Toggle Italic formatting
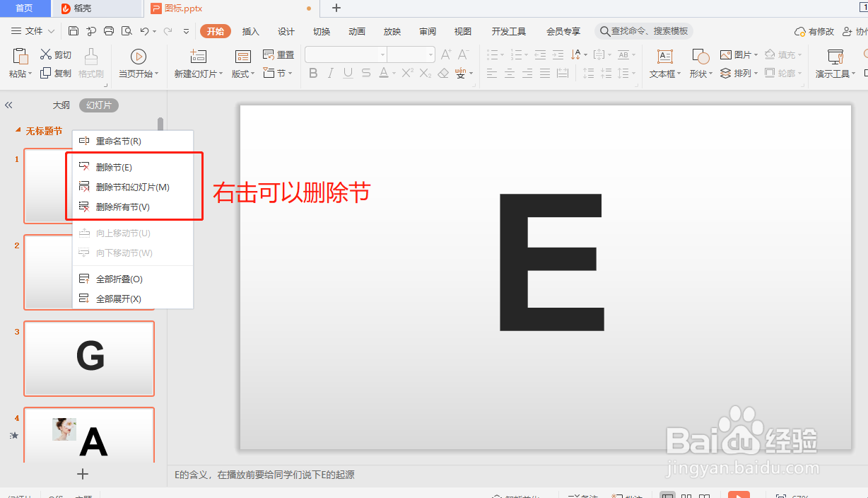Screen dimensions: 868x498 [330, 73]
